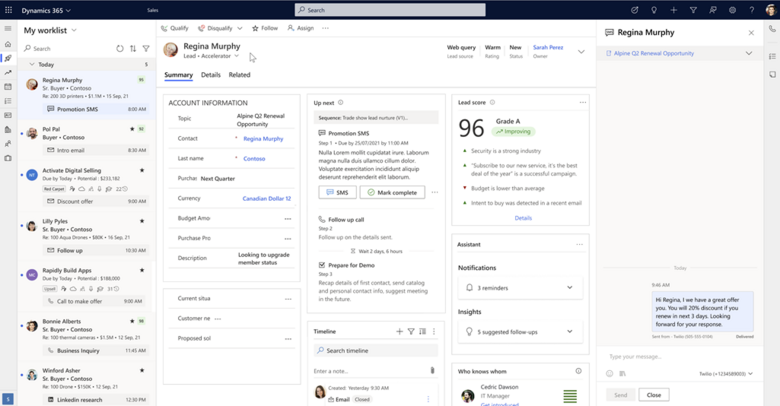
Task: Open the command bar overflow ellipsis
Action: pos(325,28)
